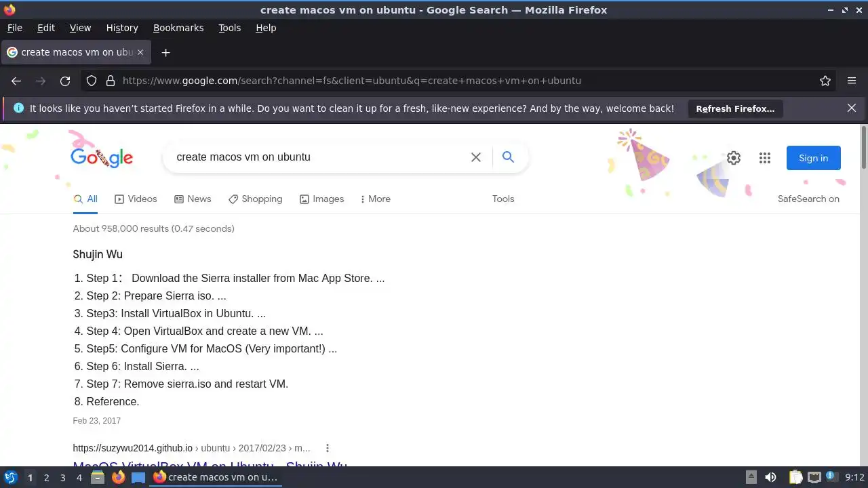Open Google search Tools options
Screen dimensions: 868x488
click(x=503, y=199)
